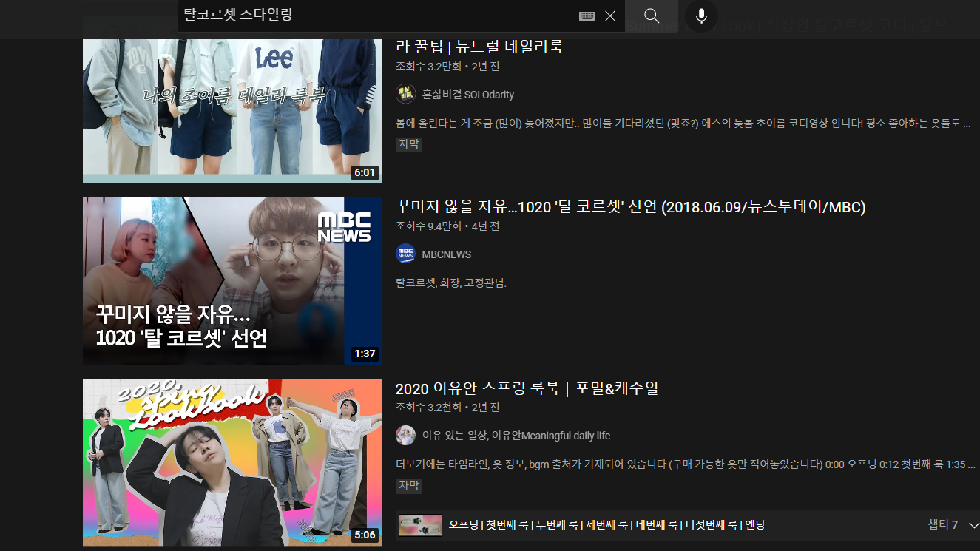Expand the 챕터 7 chapters chevron

tap(973, 525)
